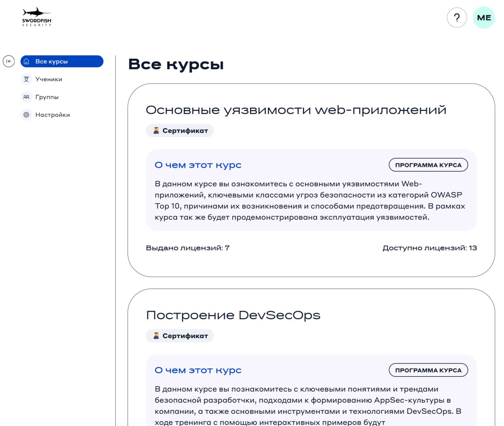
Task: Click the Основные уязвимости web-приложений course title
Action: pyautogui.click(x=296, y=110)
